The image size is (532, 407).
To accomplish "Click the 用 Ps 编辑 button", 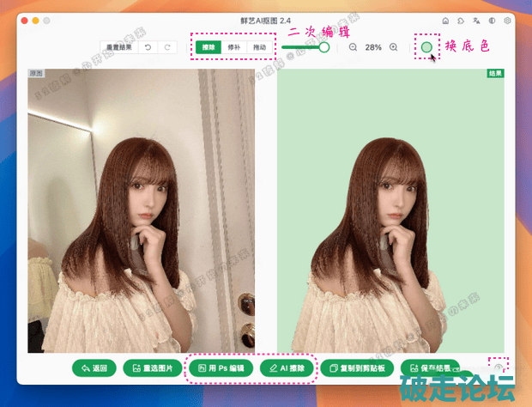I will (221, 368).
